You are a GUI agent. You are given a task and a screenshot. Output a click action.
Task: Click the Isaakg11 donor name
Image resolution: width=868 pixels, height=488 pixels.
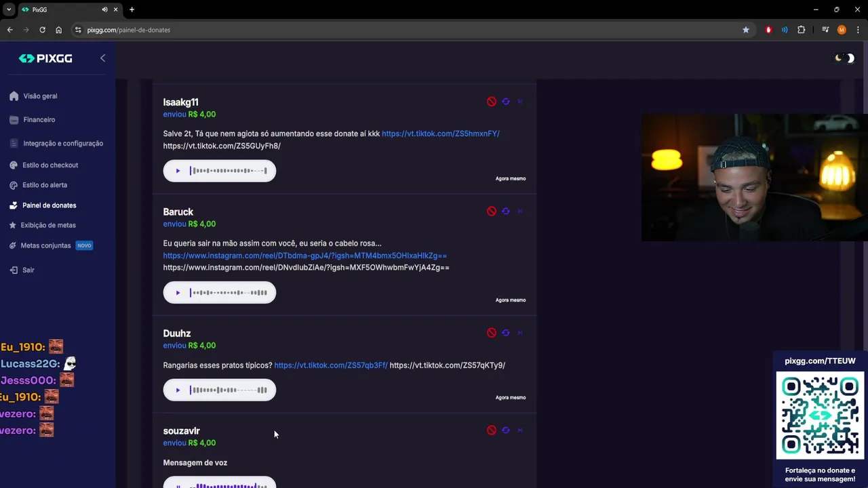[180, 102]
